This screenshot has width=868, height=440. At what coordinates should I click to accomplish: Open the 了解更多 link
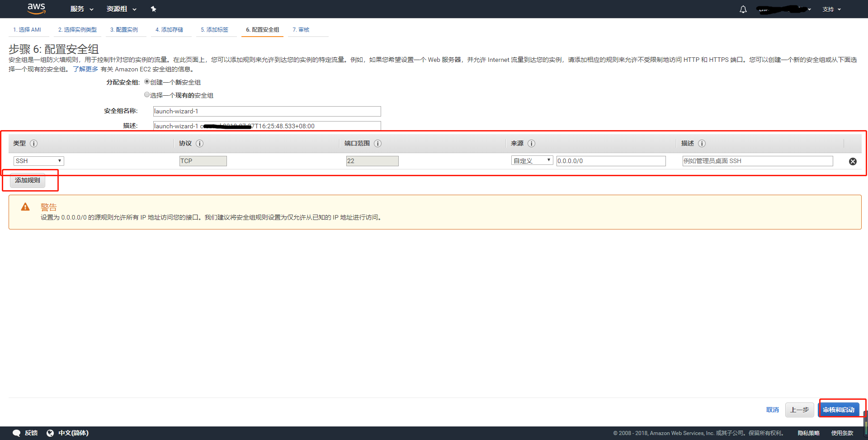coord(85,69)
